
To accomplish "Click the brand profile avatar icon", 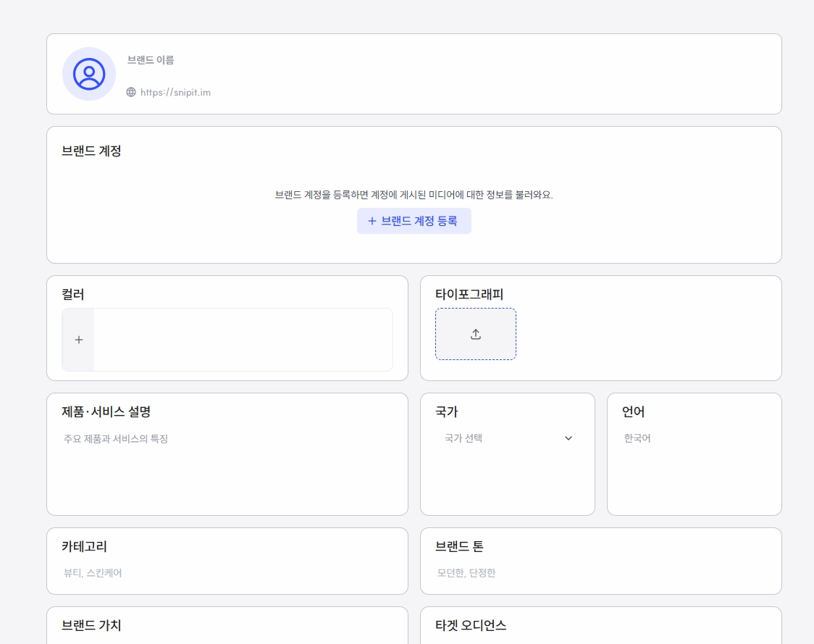I will pyautogui.click(x=89, y=75).
